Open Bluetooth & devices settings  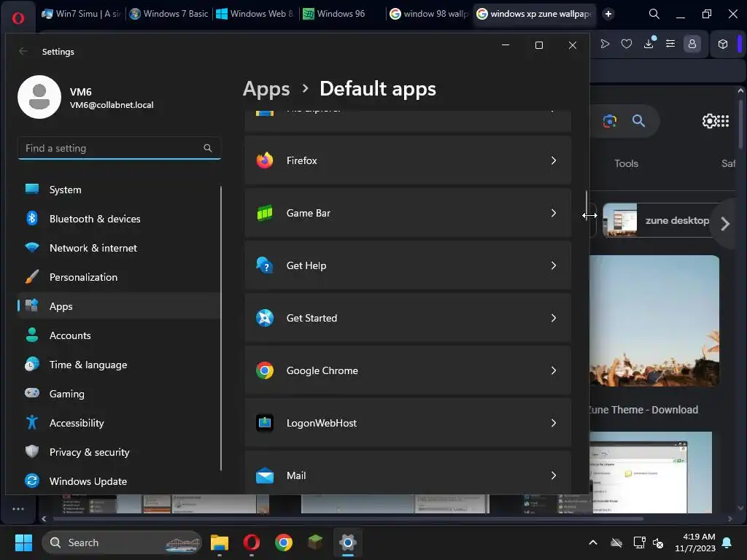[x=119, y=219]
